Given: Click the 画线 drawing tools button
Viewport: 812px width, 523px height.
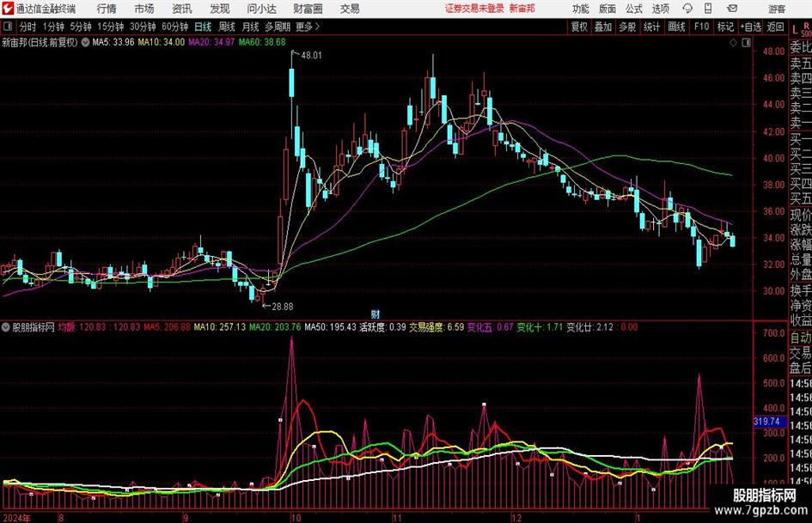Looking at the screenshot, I should pos(676,27).
